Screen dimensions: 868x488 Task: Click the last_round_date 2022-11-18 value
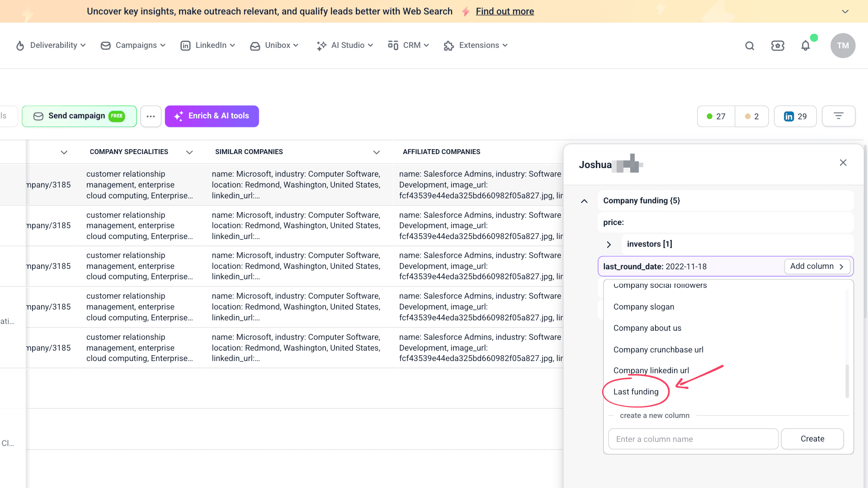coord(686,267)
